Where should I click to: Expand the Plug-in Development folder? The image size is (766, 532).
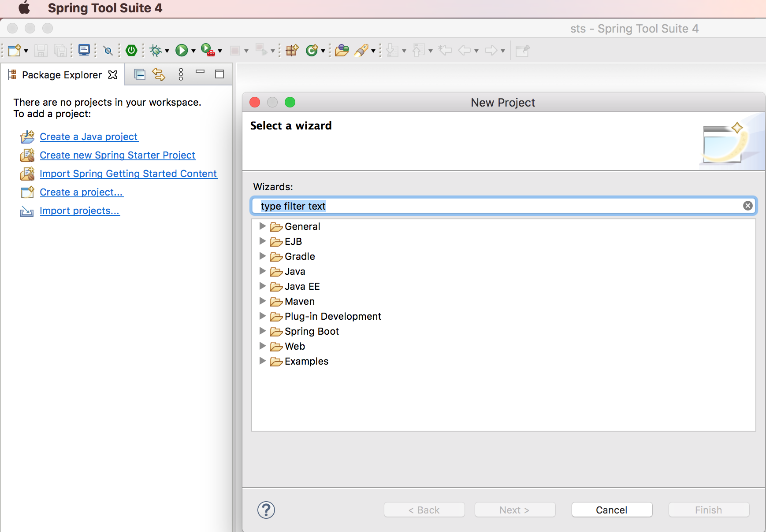pyautogui.click(x=262, y=316)
